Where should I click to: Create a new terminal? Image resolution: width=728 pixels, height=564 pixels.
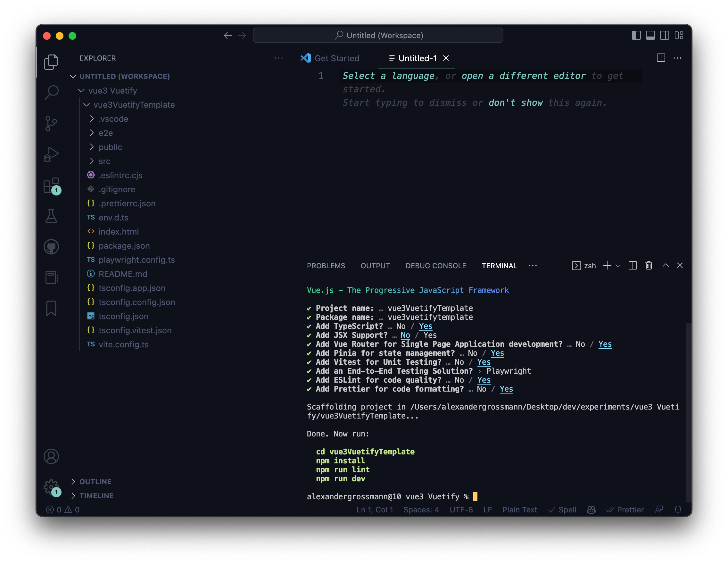(x=607, y=266)
